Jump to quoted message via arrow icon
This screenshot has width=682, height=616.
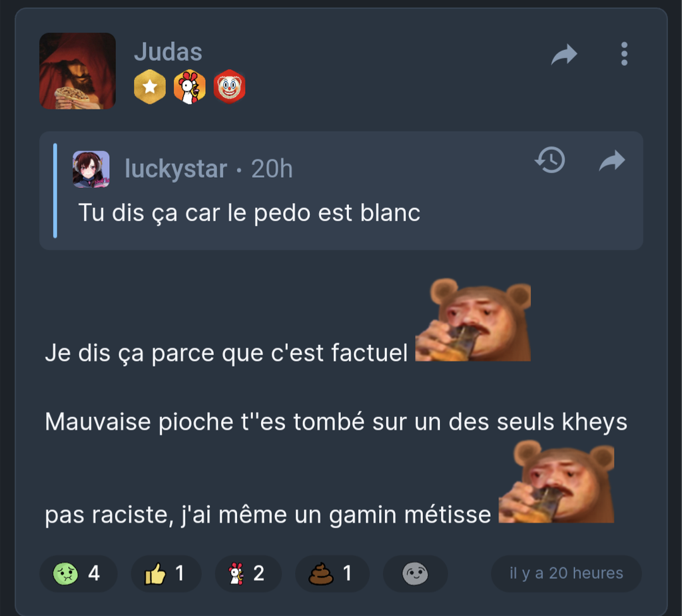612,160
